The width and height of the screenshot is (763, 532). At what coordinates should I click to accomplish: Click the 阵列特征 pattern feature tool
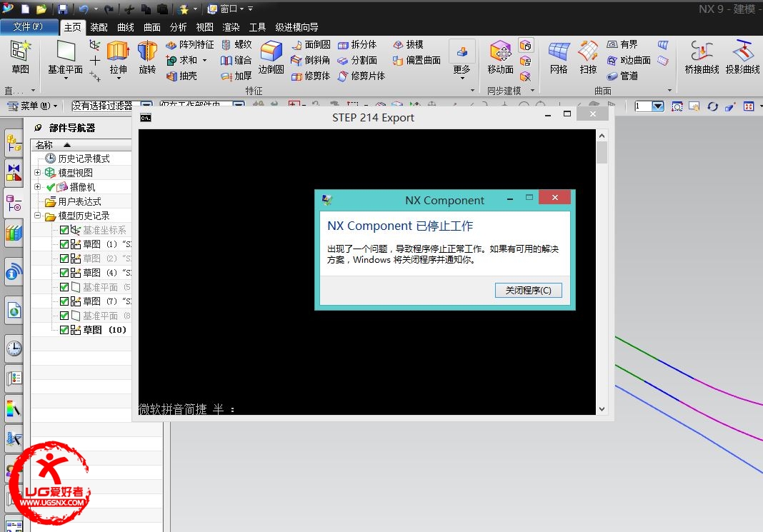(190, 45)
